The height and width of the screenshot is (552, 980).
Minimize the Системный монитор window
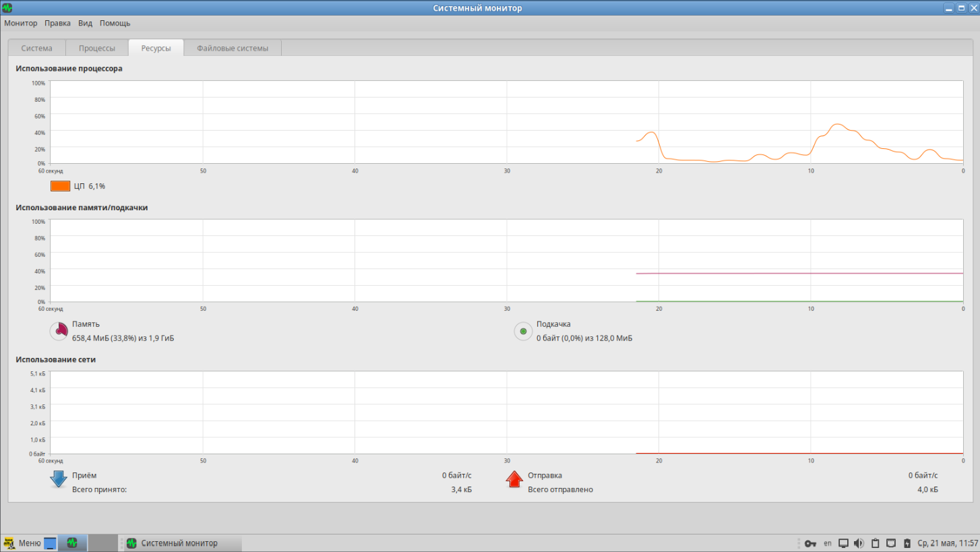pos(949,8)
